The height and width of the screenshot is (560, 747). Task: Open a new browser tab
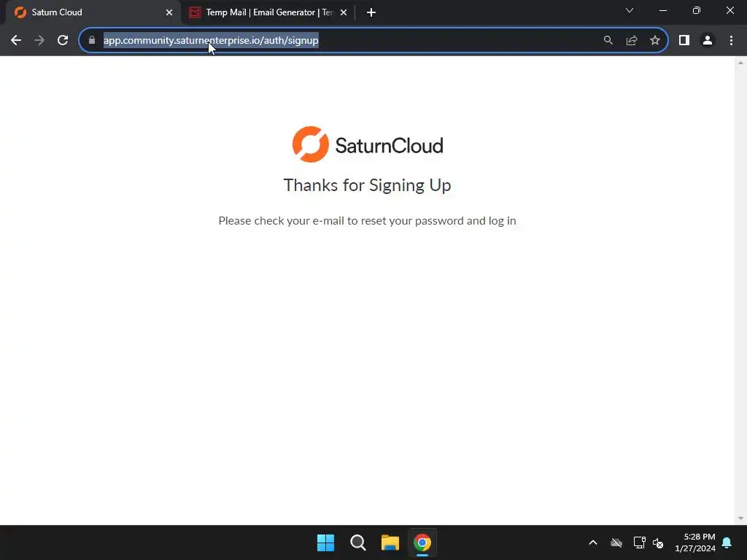tap(371, 12)
